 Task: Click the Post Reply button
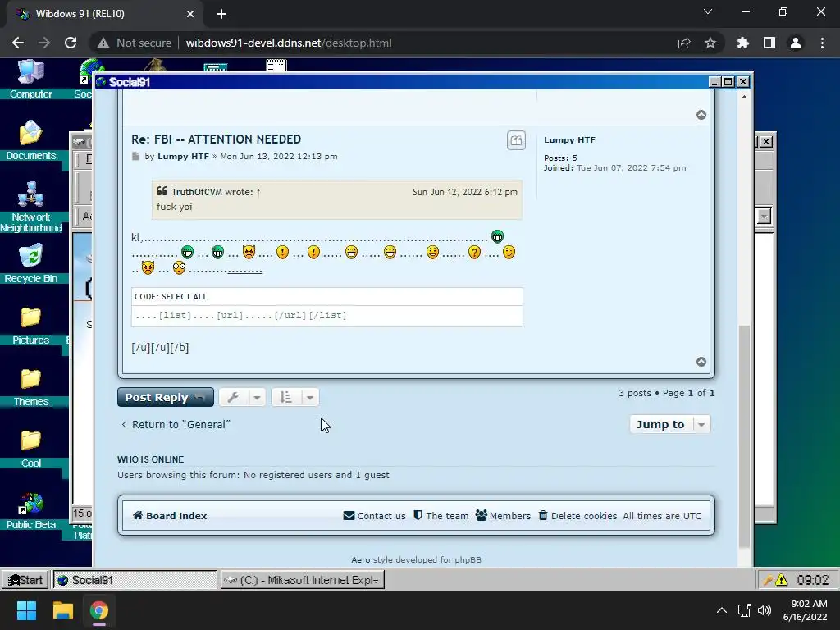[166, 397]
